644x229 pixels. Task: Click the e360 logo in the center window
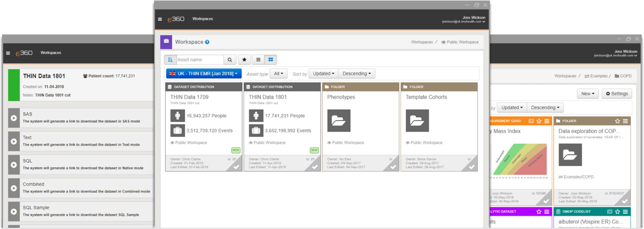point(176,19)
